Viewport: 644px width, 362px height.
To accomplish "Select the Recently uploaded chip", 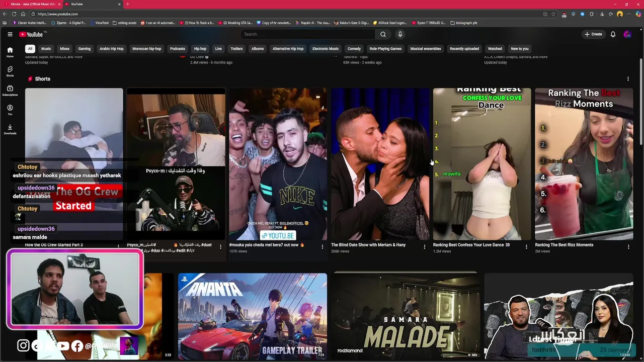I will click(x=464, y=49).
